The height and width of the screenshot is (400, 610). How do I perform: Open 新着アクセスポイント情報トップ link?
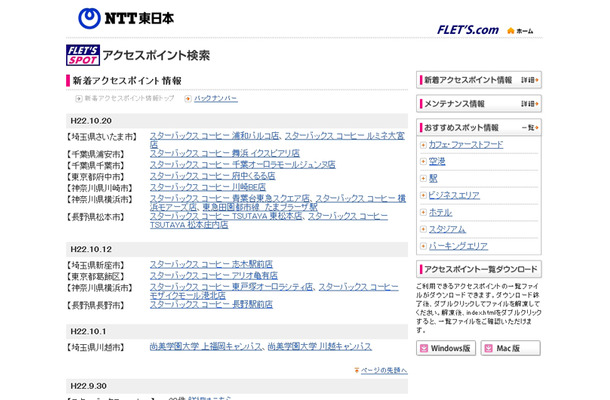click(129, 98)
